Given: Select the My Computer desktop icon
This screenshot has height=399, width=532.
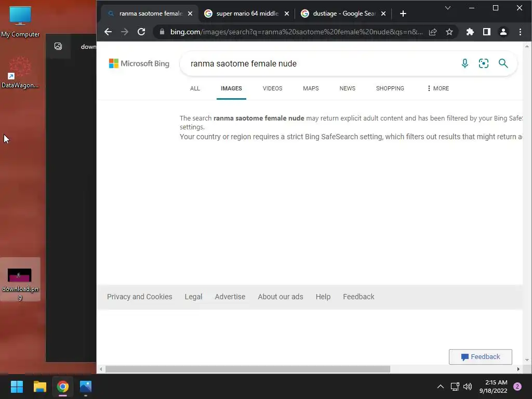Looking at the screenshot, I should tap(20, 21).
